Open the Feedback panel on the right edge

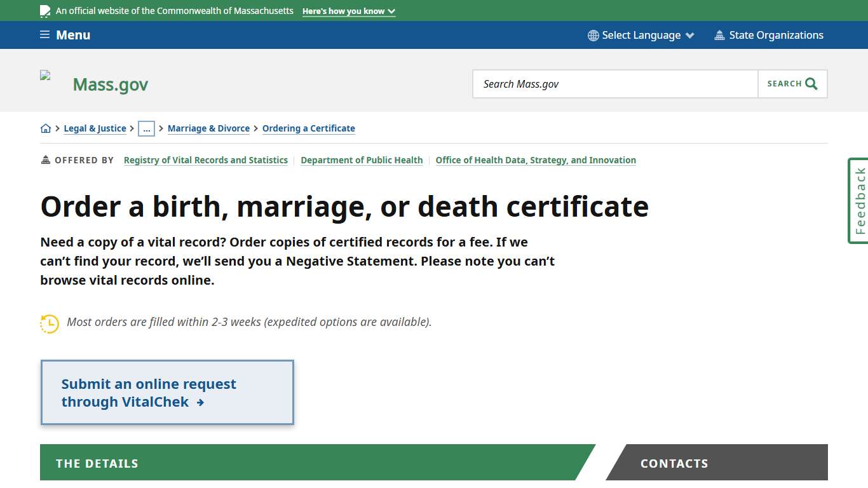858,201
